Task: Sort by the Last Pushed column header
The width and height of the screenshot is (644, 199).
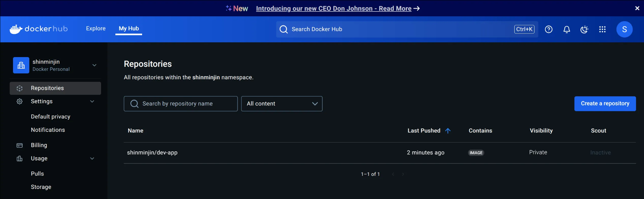Action: click(x=424, y=130)
